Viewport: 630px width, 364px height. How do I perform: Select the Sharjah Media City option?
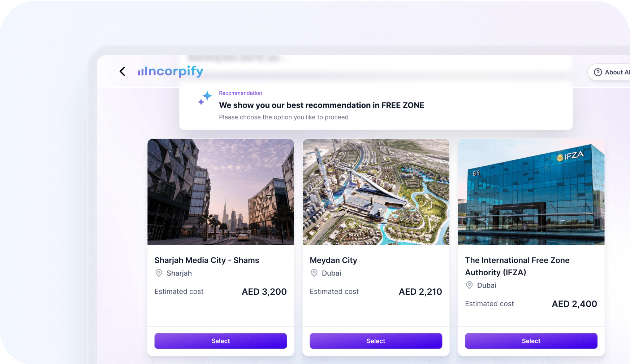tap(220, 341)
